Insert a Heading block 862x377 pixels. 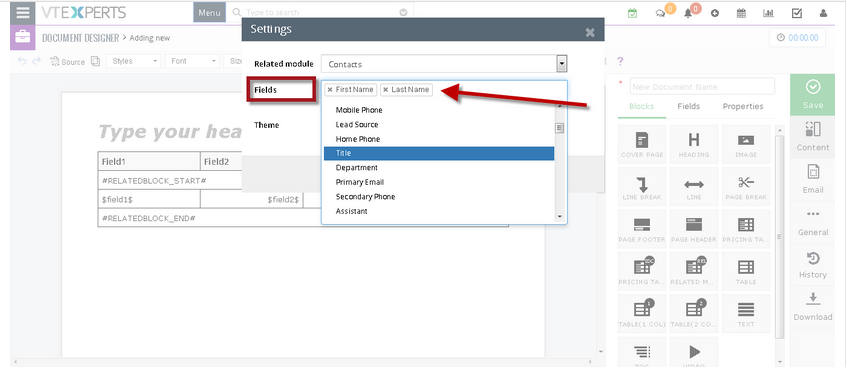(694, 145)
